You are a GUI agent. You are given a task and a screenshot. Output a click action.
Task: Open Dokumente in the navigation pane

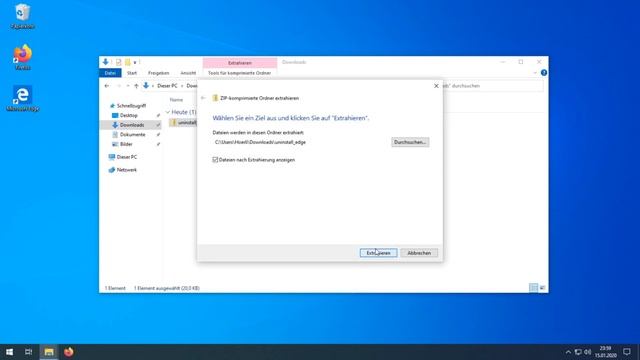[133, 135]
